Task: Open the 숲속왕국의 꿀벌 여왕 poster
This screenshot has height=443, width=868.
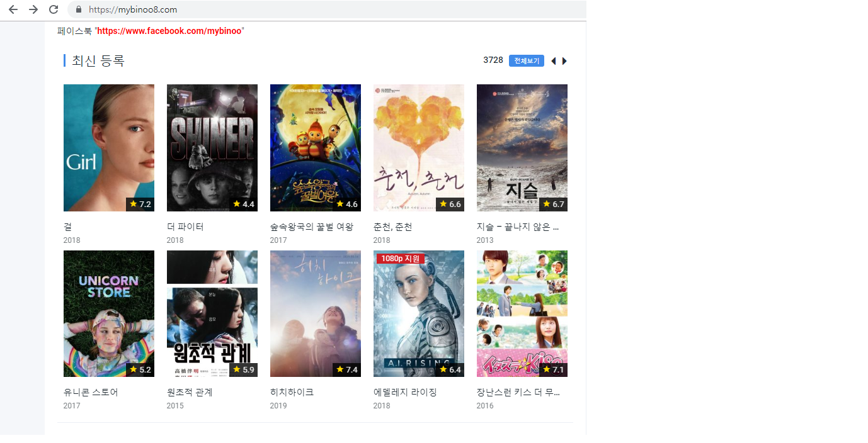Action: tap(316, 148)
